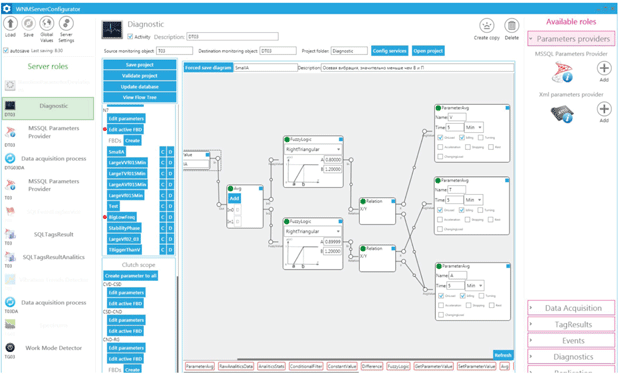620x379 pixels.
Task: Toggle the Activity checkbox
Action: coord(130,37)
